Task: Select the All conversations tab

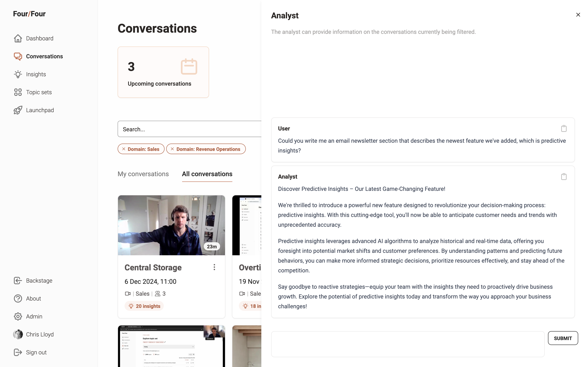Action: click(x=207, y=174)
